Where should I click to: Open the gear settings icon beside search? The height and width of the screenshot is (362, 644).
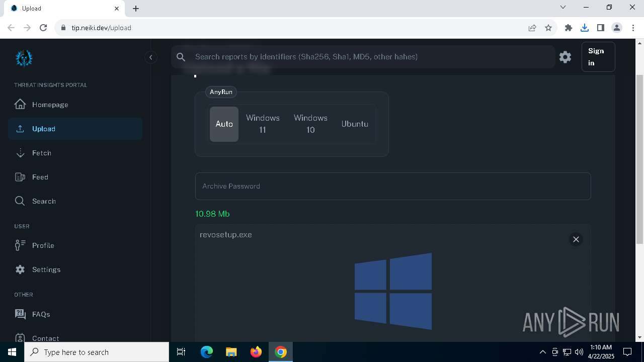[565, 57]
